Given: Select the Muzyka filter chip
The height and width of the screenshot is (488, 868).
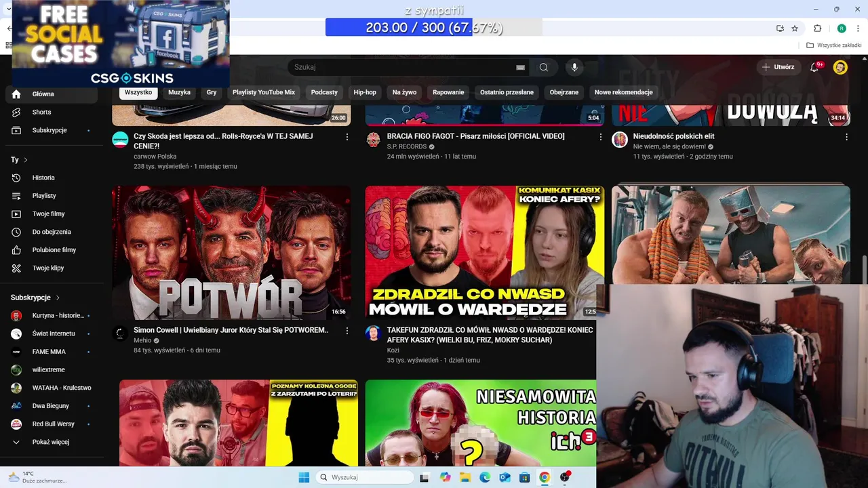Looking at the screenshot, I should pyautogui.click(x=180, y=92).
